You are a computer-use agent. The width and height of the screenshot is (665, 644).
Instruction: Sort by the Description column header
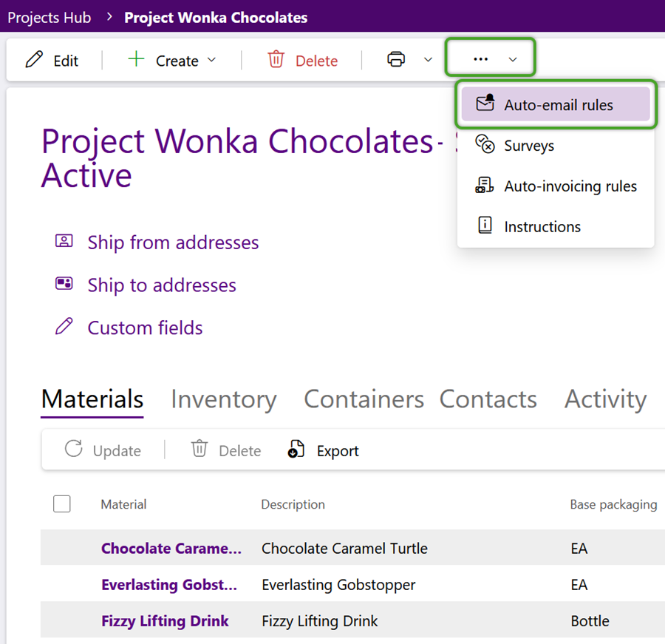coord(293,504)
